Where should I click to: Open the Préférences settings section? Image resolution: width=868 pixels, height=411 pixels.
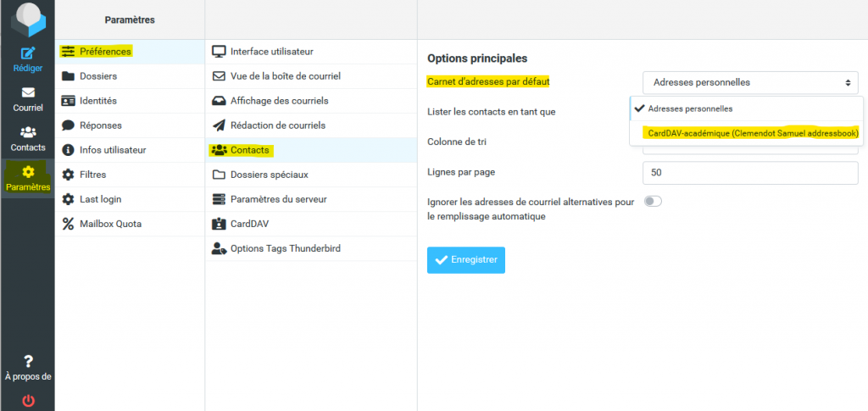pos(105,52)
